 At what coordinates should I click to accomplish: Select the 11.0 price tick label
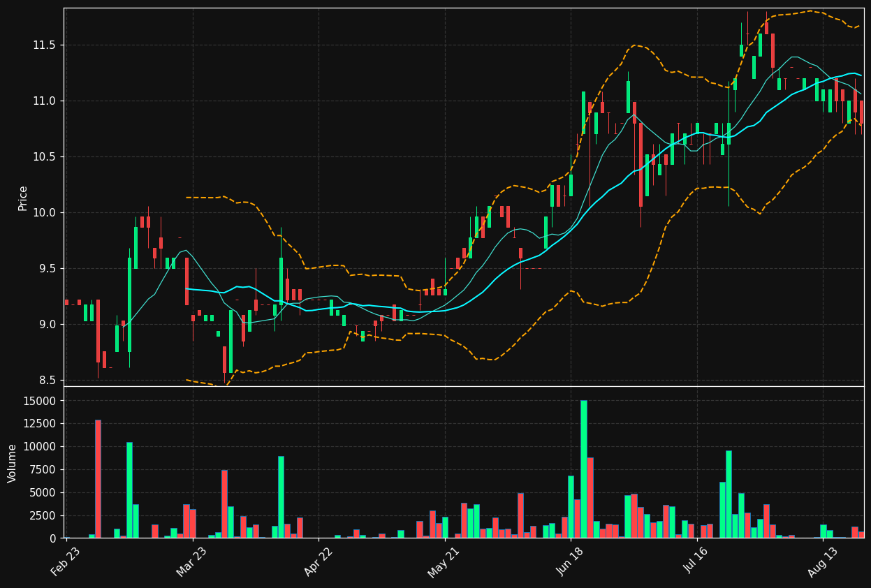point(44,101)
